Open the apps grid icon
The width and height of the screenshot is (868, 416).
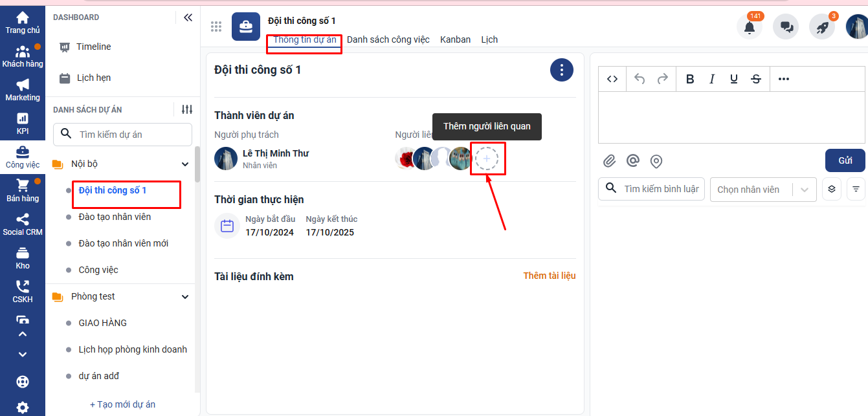[216, 27]
